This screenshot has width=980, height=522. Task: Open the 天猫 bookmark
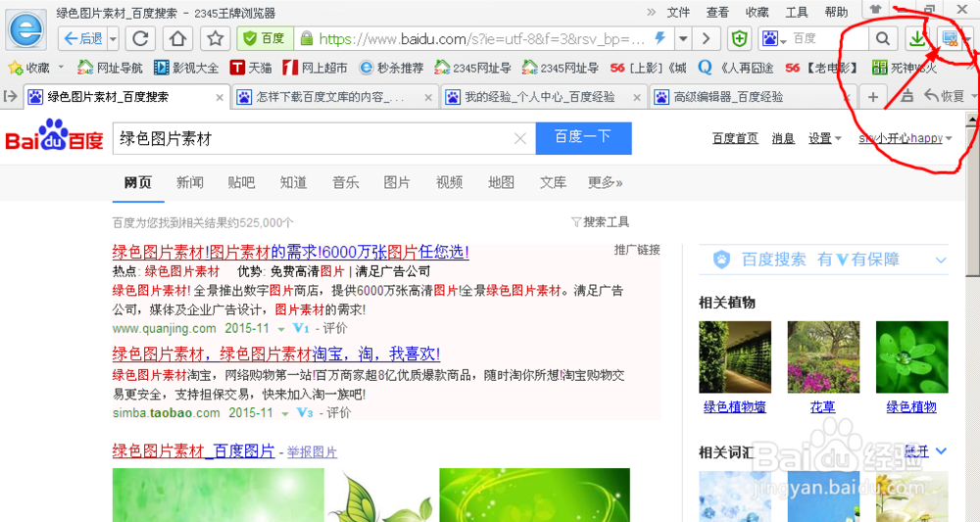tap(251, 68)
